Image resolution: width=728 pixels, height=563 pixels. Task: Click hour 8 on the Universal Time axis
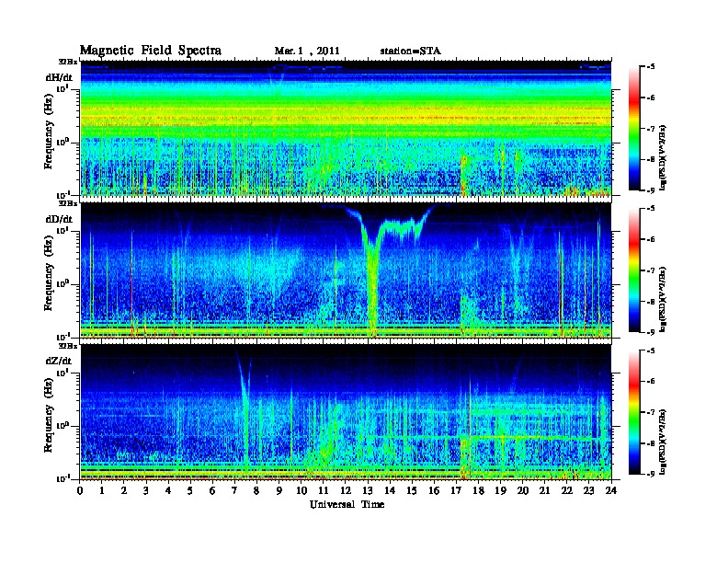pos(256,491)
